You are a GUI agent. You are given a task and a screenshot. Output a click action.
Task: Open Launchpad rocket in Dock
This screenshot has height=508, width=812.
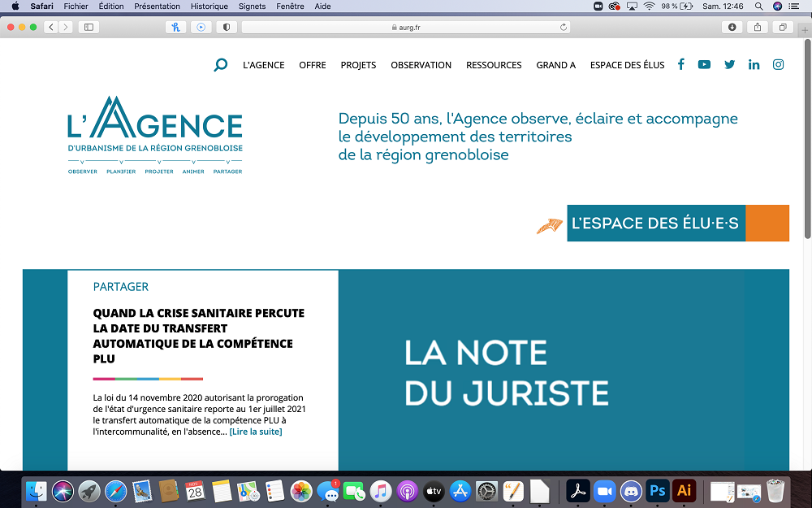point(89,491)
